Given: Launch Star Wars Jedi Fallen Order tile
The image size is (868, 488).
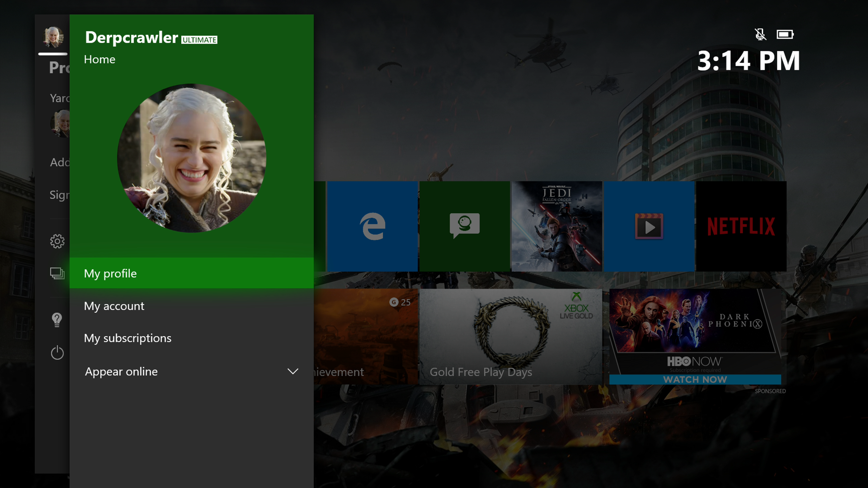Looking at the screenshot, I should (557, 226).
